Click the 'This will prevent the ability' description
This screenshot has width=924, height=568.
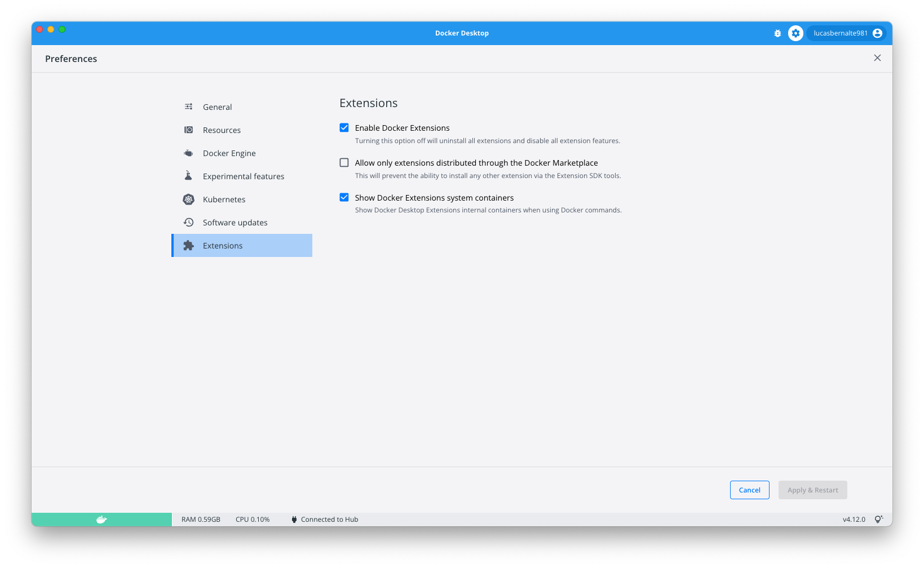click(x=488, y=176)
